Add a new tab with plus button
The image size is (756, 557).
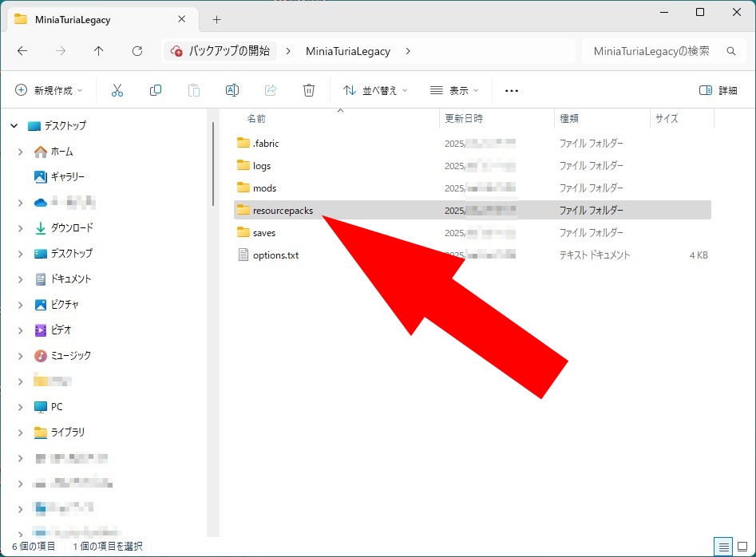pos(216,20)
